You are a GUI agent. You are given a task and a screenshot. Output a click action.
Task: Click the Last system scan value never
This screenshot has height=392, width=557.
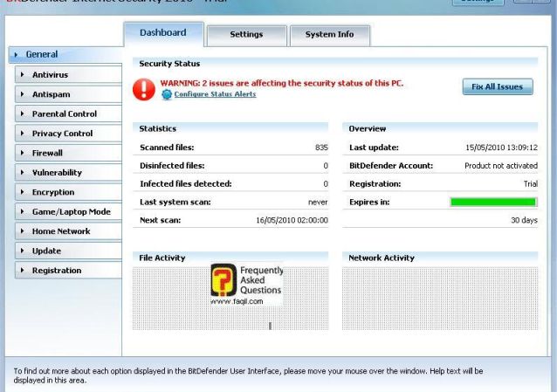click(318, 202)
